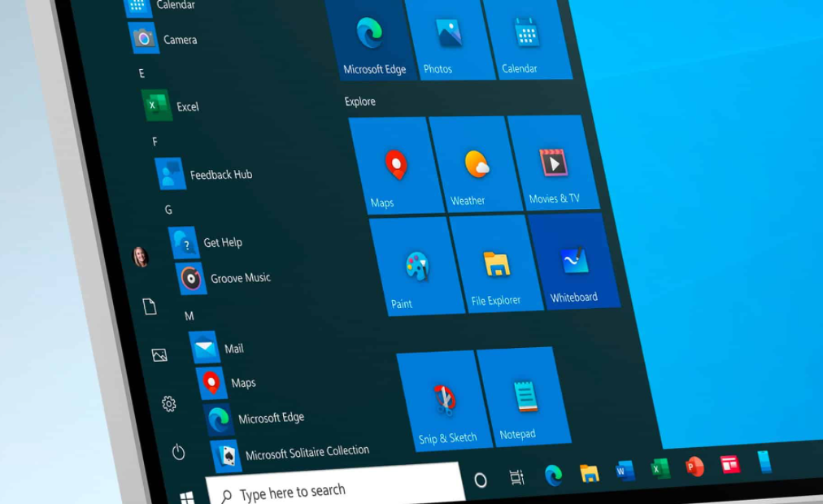Launch Microsoft Edge from app list
The width and height of the screenshot is (823, 504).
[x=254, y=419]
